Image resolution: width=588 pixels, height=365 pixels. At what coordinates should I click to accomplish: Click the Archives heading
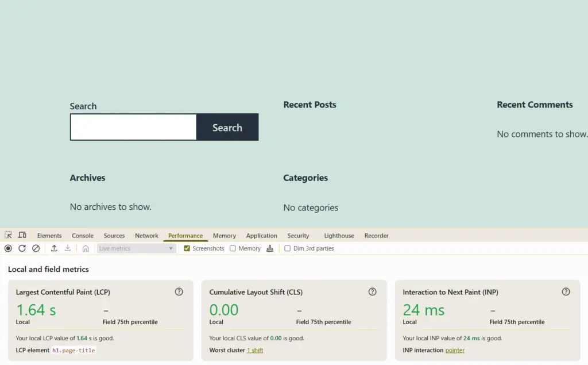[87, 178]
